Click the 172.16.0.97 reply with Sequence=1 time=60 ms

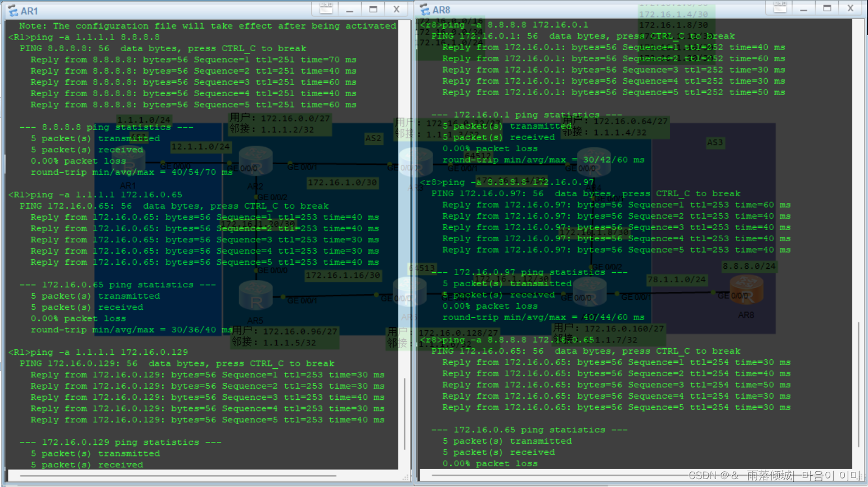pos(617,205)
